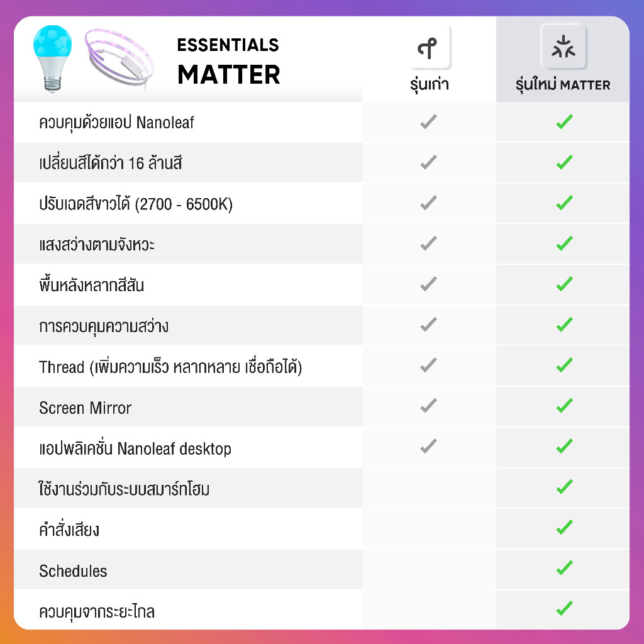Click green checkmark in Screen Mirror row
This screenshot has height=644, width=644.
point(564,406)
